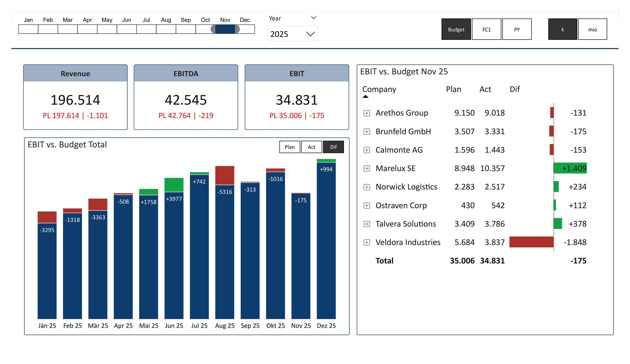
Task: Select the Budget comparison button
Action: click(x=456, y=29)
